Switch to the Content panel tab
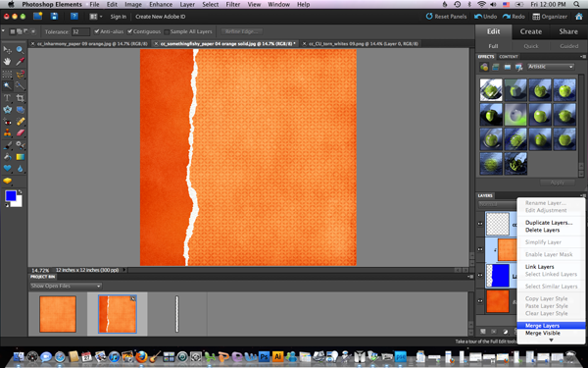Image resolution: width=588 pixels, height=368 pixels. [x=509, y=57]
